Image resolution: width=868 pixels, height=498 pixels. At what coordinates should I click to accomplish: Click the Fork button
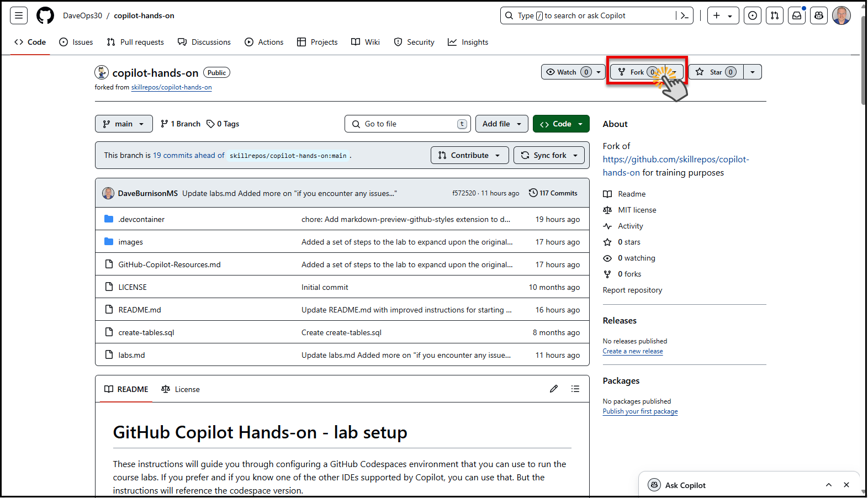tap(637, 72)
